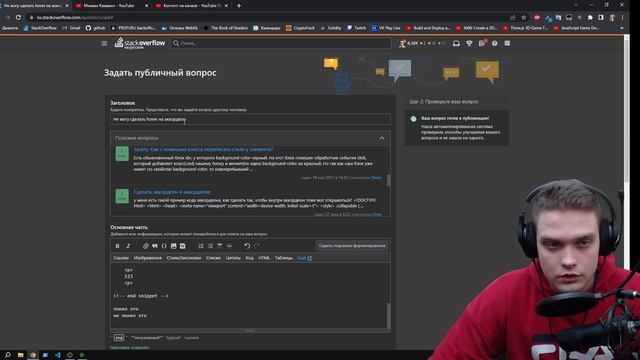Open the StackOverflow bookmark in bookmarks bar
640x360 pixels.
pos(40,28)
